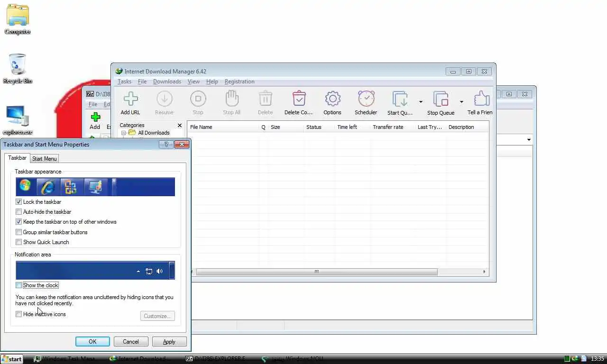Image resolution: width=607 pixels, height=364 pixels.
Task: Click the clock showing 13:35 in tray
Action: pos(598,359)
